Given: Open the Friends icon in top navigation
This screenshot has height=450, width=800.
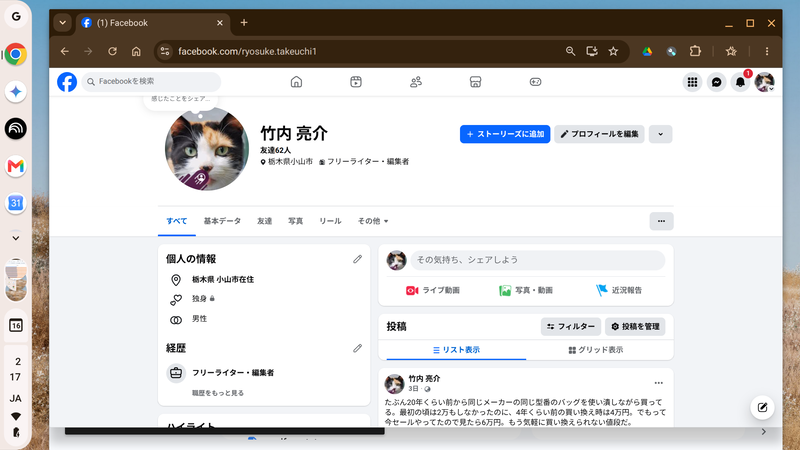Looking at the screenshot, I should click(x=416, y=82).
